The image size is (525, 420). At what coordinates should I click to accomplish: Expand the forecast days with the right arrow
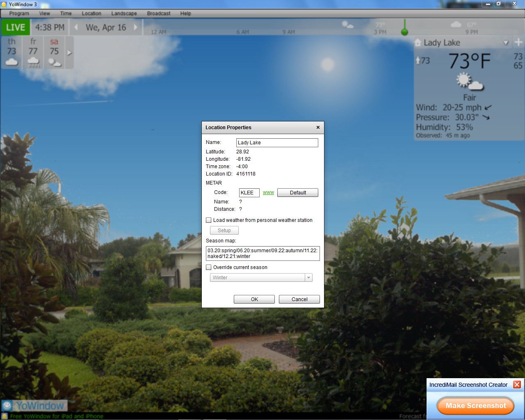pos(69,52)
